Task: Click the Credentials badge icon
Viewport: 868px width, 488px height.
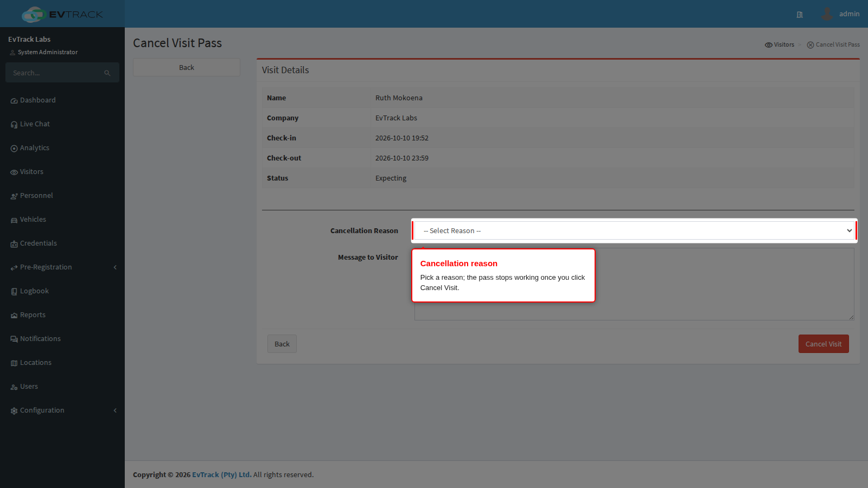Action: tap(14, 244)
